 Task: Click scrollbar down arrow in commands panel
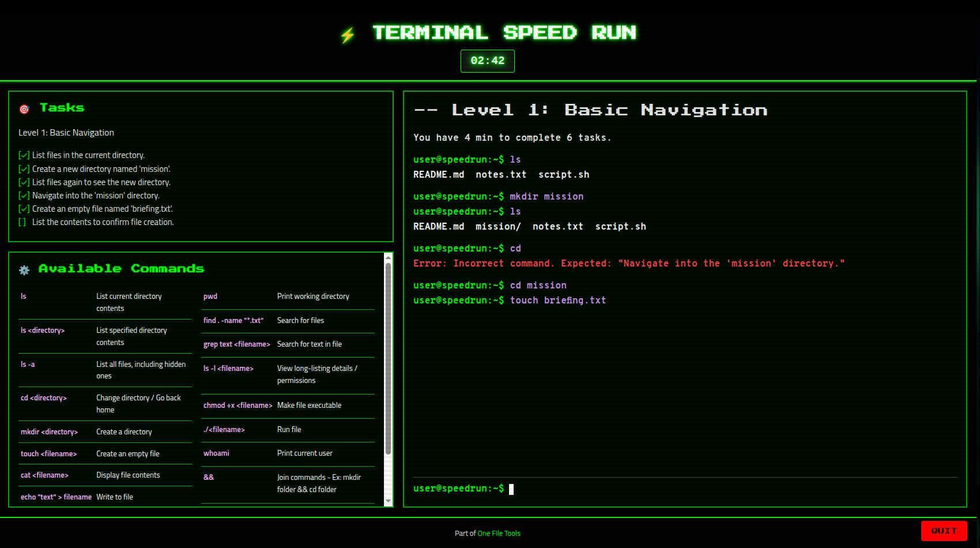(x=388, y=501)
